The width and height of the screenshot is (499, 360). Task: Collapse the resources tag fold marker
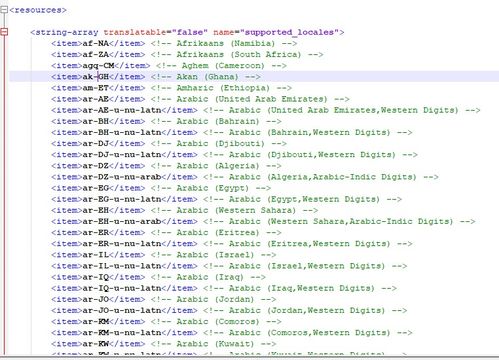[x=4, y=10]
